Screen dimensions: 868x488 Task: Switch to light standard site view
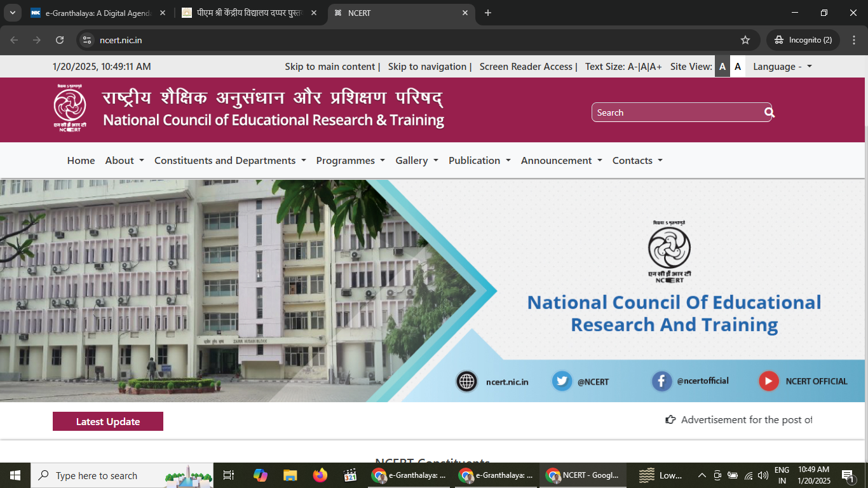click(738, 67)
